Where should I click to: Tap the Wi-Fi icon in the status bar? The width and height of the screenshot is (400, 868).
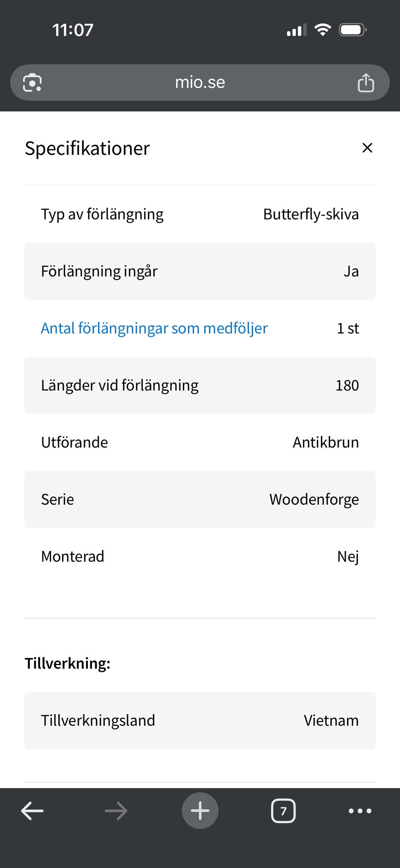pos(322,29)
